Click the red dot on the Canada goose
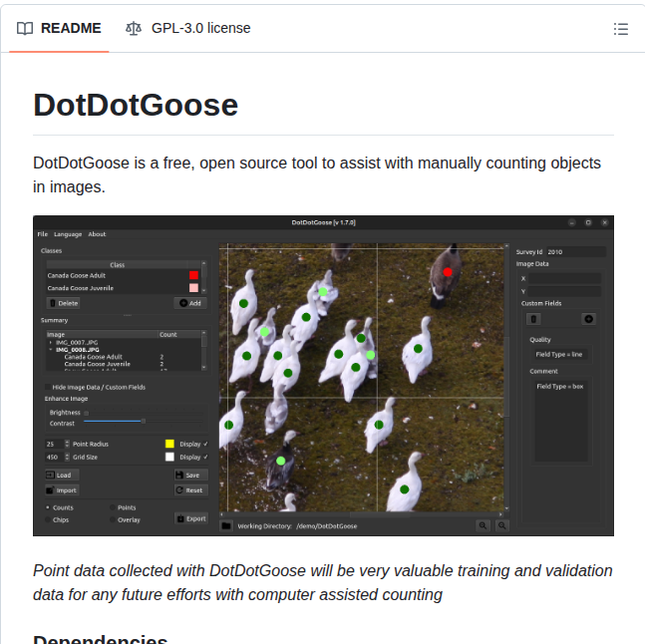Screen dimensions: 645x644 (x=448, y=272)
